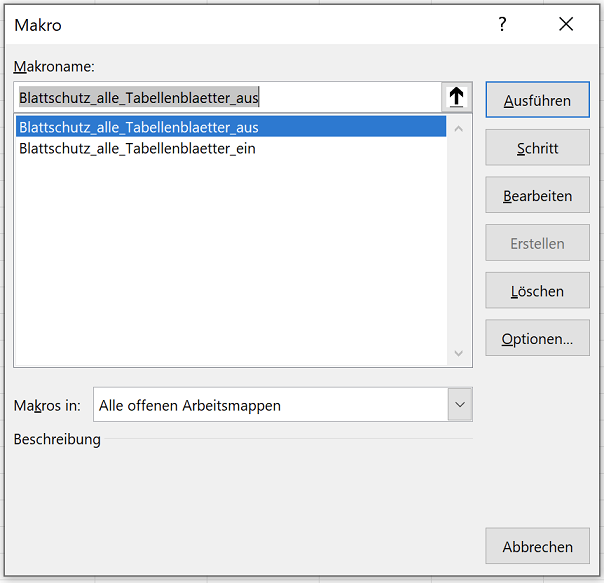604x583 pixels.
Task: Close the Makro dialog with the X
Action: (x=566, y=24)
